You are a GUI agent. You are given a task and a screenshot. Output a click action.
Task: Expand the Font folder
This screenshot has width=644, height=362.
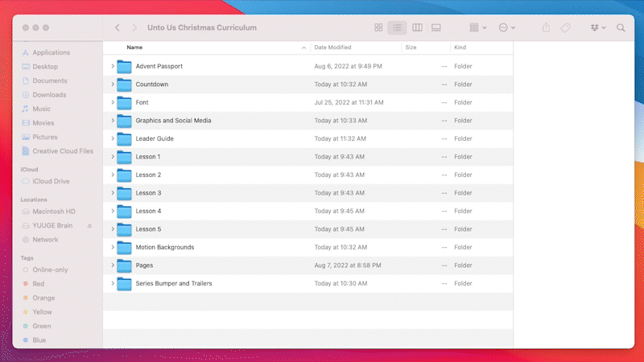[113, 102]
